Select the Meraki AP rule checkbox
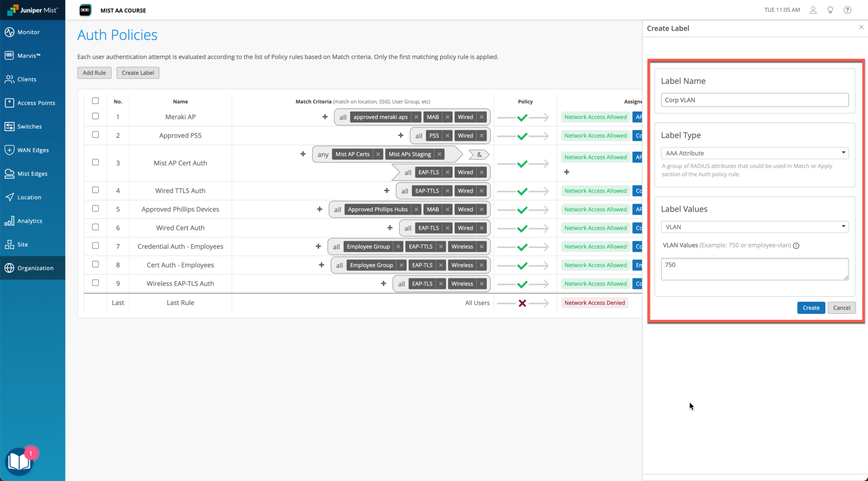The height and width of the screenshot is (481, 868). click(x=95, y=116)
